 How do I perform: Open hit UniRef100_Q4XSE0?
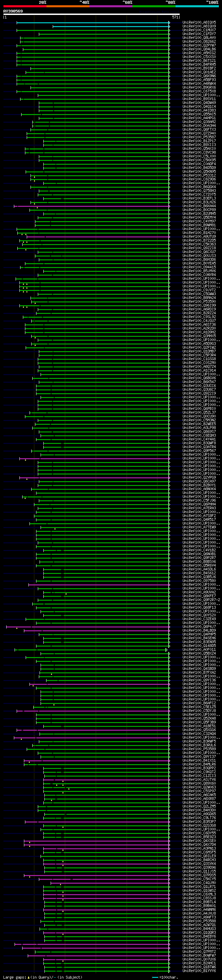(199, 841)
